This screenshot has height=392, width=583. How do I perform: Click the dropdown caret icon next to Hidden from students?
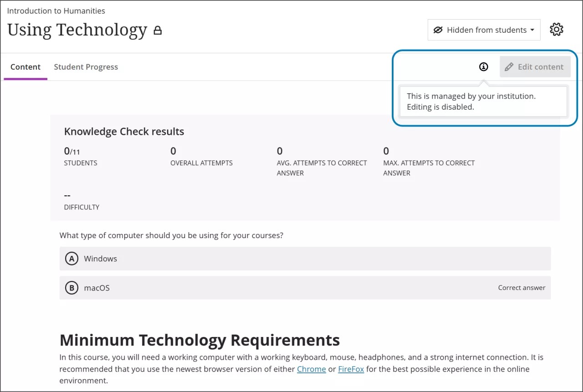(532, 30)
